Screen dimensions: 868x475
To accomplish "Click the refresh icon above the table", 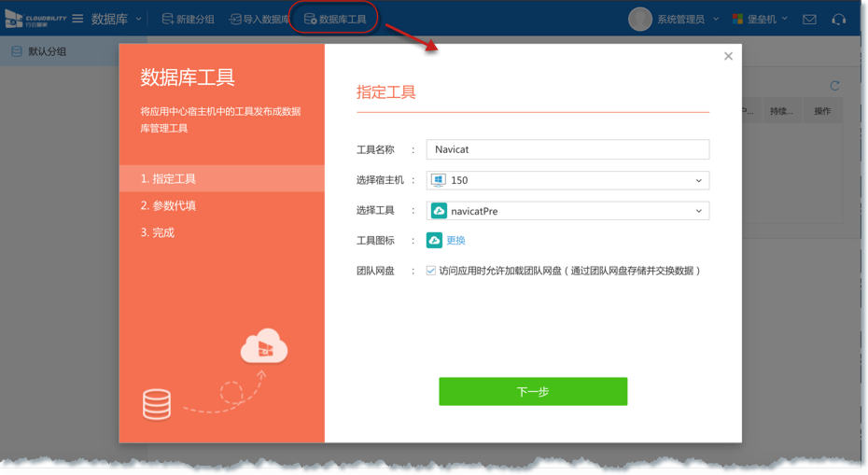I will (x=834, y=86).
